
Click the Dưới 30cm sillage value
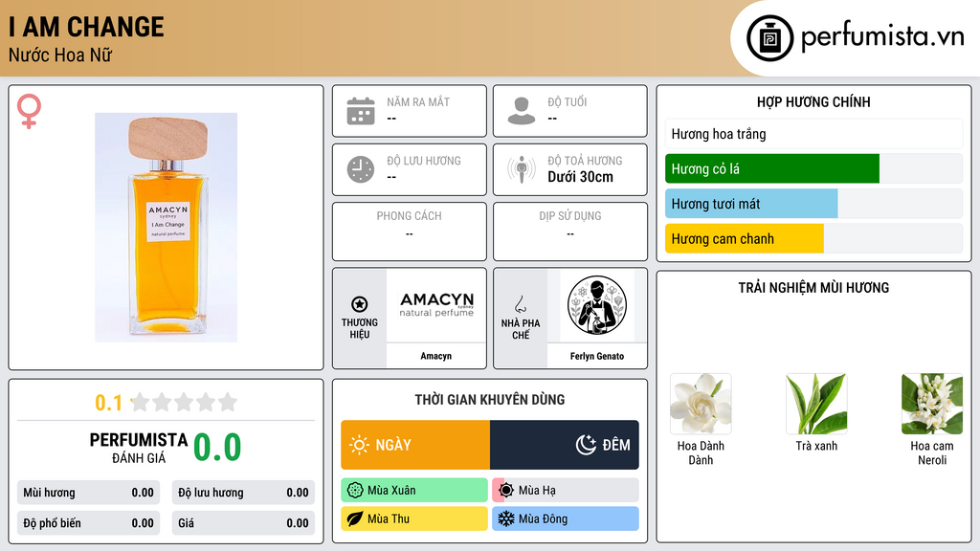tap(581, 177)
